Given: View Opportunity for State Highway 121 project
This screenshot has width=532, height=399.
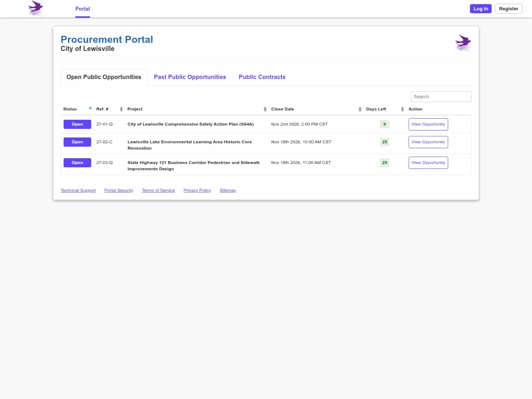Looking at the screenshot, I should coord(428,163).
